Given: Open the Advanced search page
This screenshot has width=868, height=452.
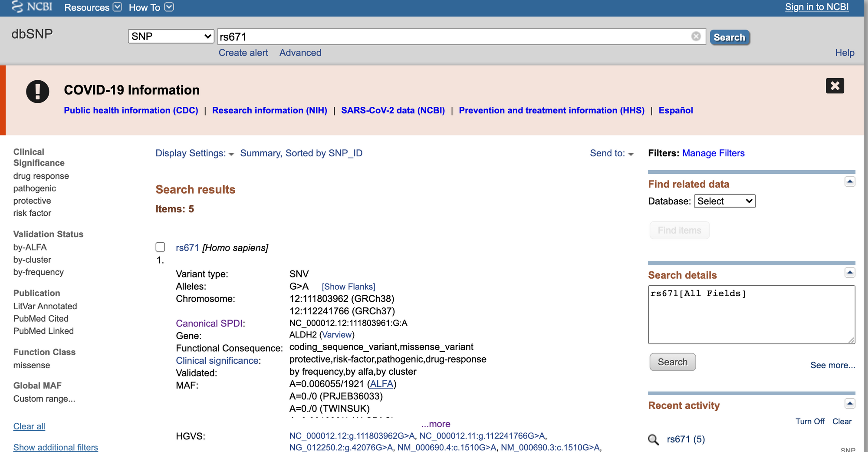Looking at the screenshot, I should click(x=300, y=53).
